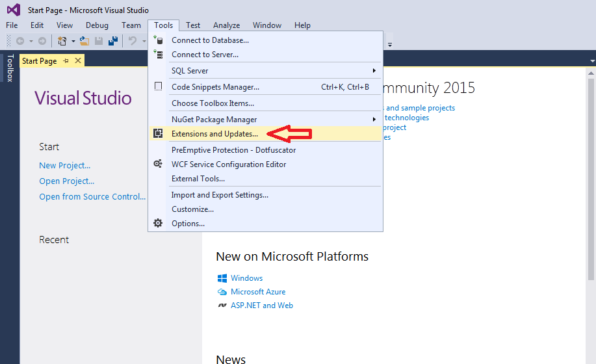Select Import and Export Settings entry
Screen dimensions: 596x364
pyautogui.click(x=265, y=195)
